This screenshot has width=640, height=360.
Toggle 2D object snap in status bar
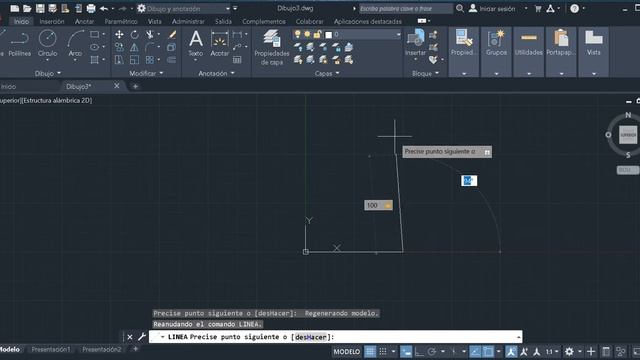[x=488, y=351]
